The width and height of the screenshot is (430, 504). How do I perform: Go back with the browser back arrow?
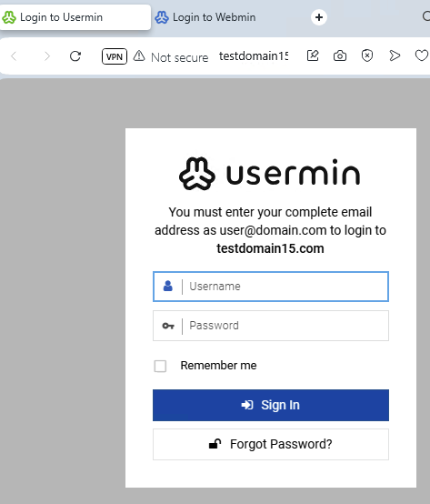[14, 56]
